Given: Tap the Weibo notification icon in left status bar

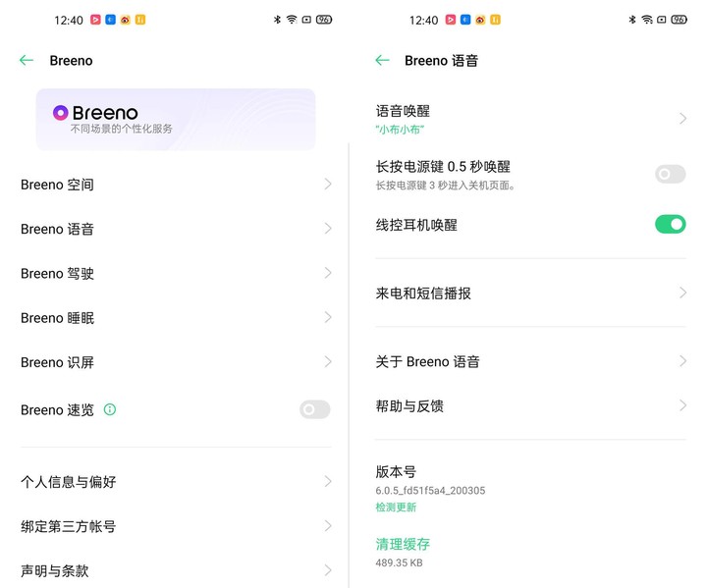Looking at the screenshot, I should [126, 20].
